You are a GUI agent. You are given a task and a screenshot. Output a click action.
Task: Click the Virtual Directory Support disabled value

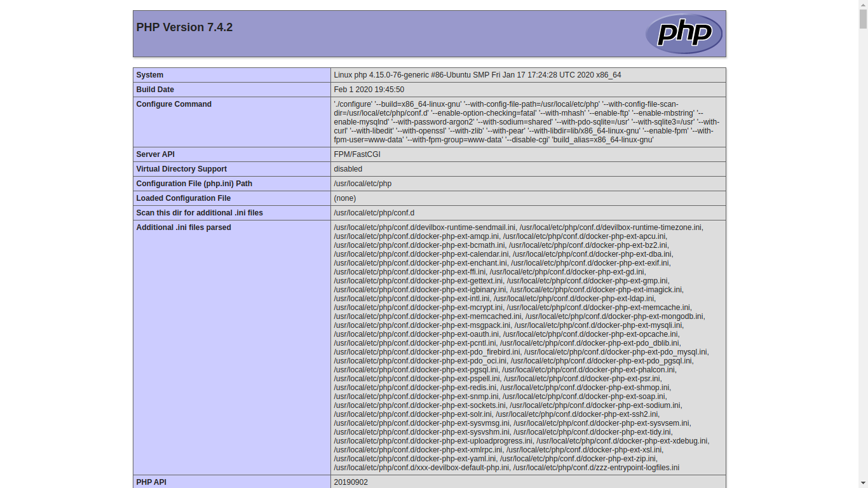[347, 169]
